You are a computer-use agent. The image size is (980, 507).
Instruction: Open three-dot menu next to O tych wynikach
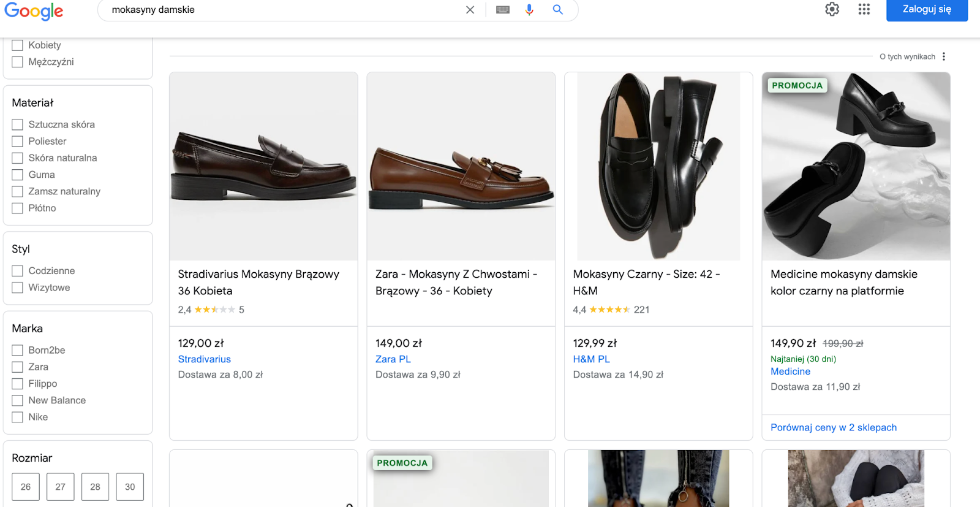[944, 56]
